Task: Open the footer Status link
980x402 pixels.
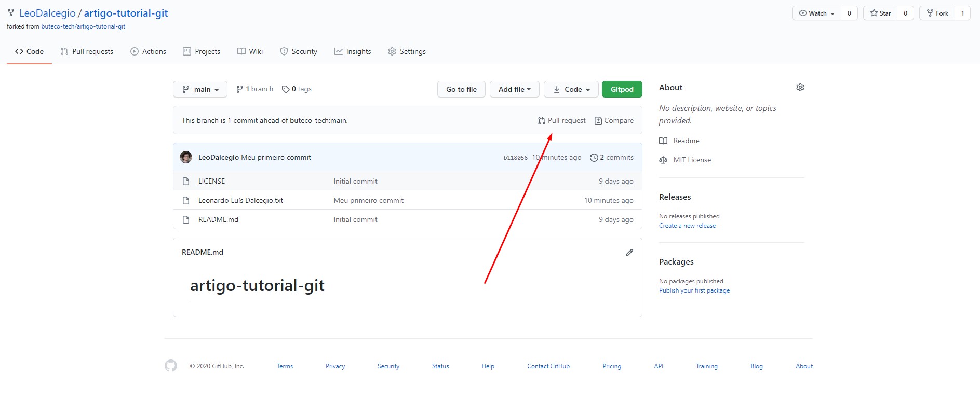Action: [440, 366]
